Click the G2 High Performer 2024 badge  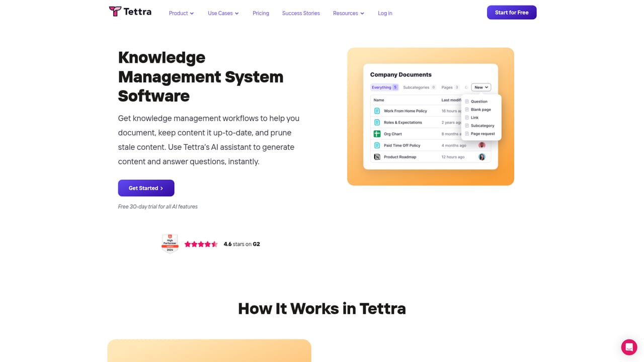pyautogui.click(x=170, y=244)
